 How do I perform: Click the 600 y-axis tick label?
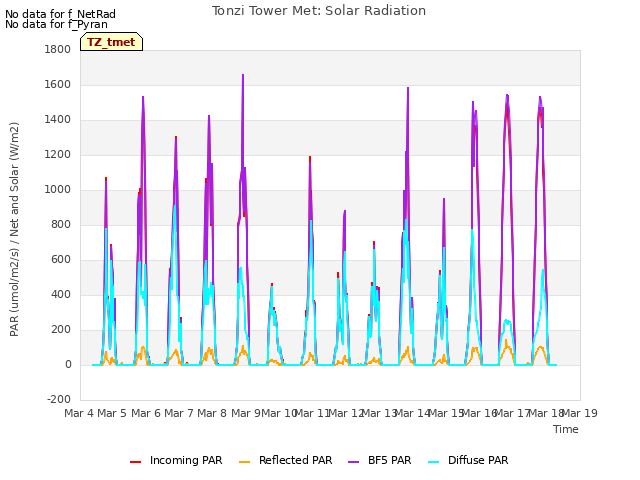point(61,260)
